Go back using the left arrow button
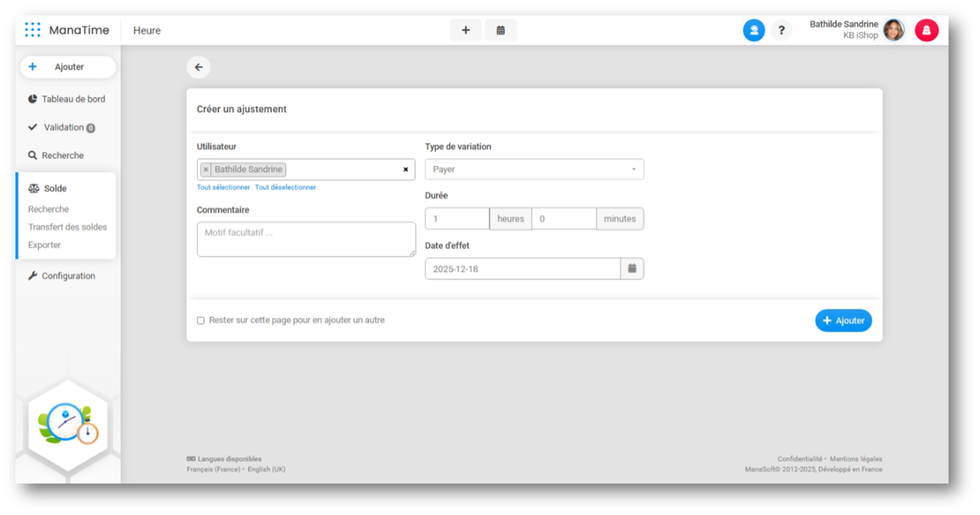The height and width of the screenshot is (515, 980). tap(198, 67)
